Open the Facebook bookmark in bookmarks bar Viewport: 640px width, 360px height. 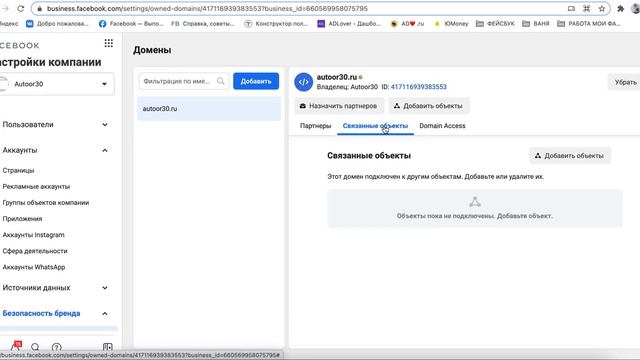click(131, 24)
